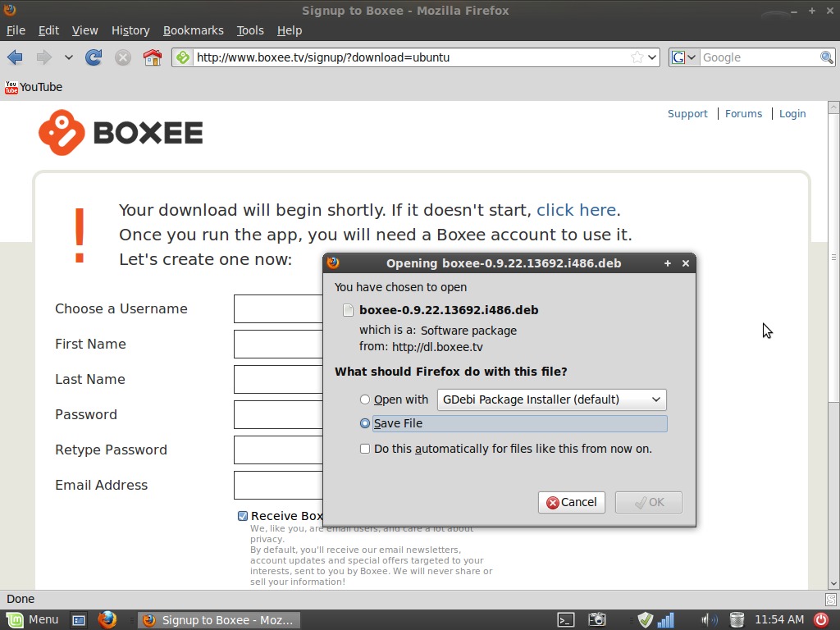Go to home page via house icon
This screenshot has height=630, width=840.
[x=153, y=57]
